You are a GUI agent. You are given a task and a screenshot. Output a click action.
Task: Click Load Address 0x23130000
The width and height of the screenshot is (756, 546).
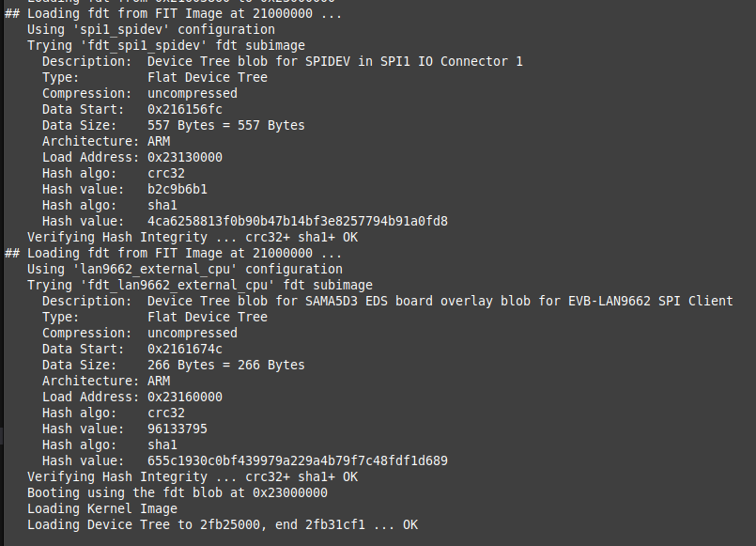tap(185, 157)
